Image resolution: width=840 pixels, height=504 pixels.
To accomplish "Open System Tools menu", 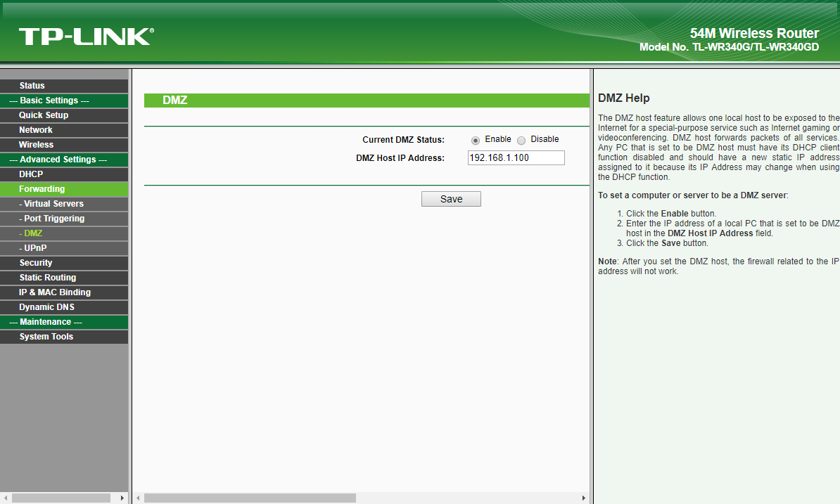I will pyautogui.click(x=64, y=337).
